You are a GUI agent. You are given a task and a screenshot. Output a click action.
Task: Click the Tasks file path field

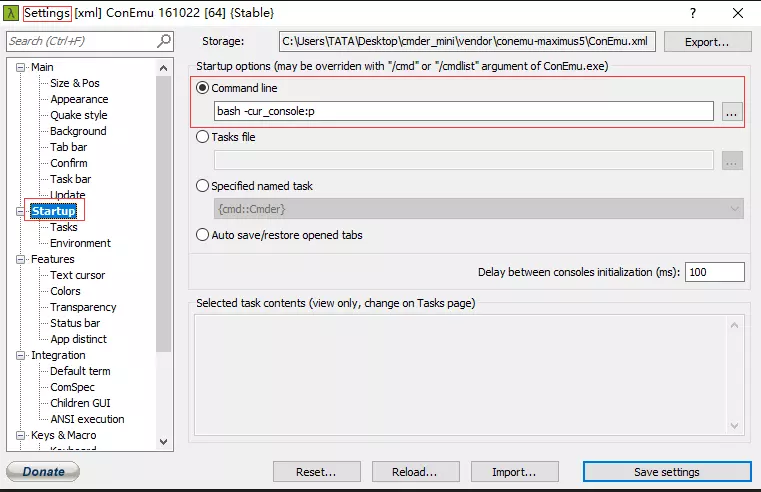(463, 160)
